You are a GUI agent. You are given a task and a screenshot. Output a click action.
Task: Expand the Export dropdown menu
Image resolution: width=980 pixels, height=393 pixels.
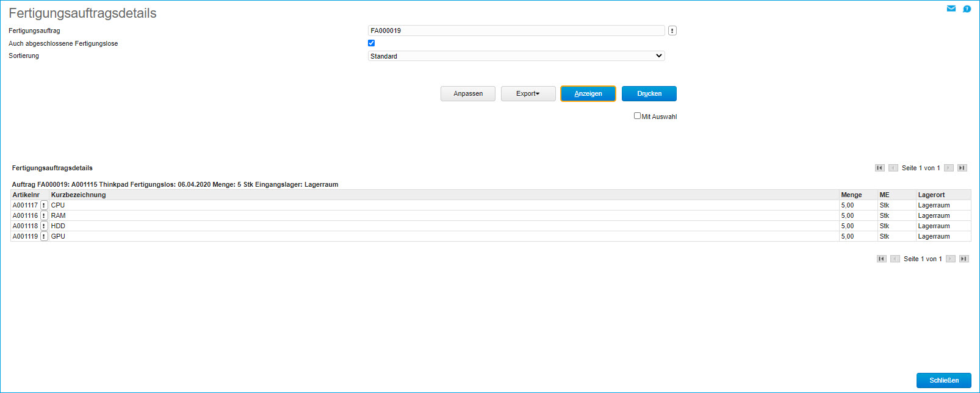(528, 94)
